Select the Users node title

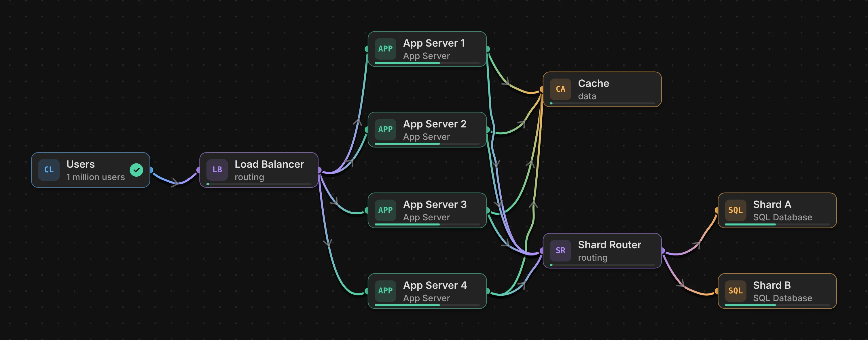[81, 164]
